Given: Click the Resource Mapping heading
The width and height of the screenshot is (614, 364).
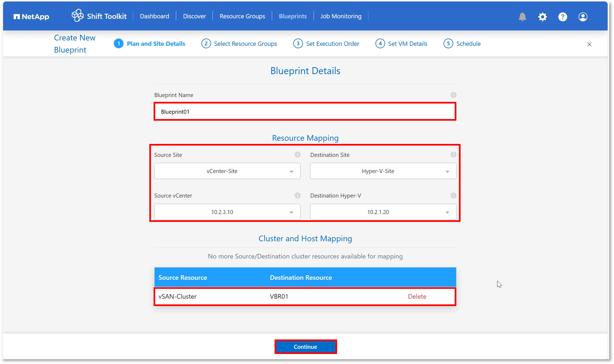Looking at the screenshot, I should pyautogui.click(x=305, y=138).
